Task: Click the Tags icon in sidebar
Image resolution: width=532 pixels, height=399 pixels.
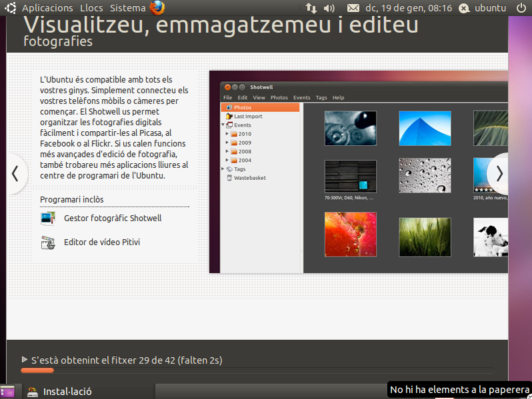Action: click(x=229, y=169)
